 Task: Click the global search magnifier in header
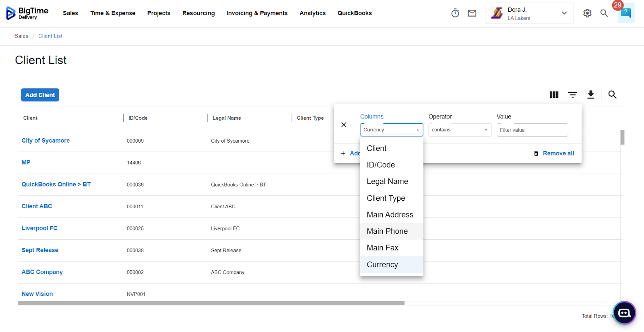coord(604,13)
